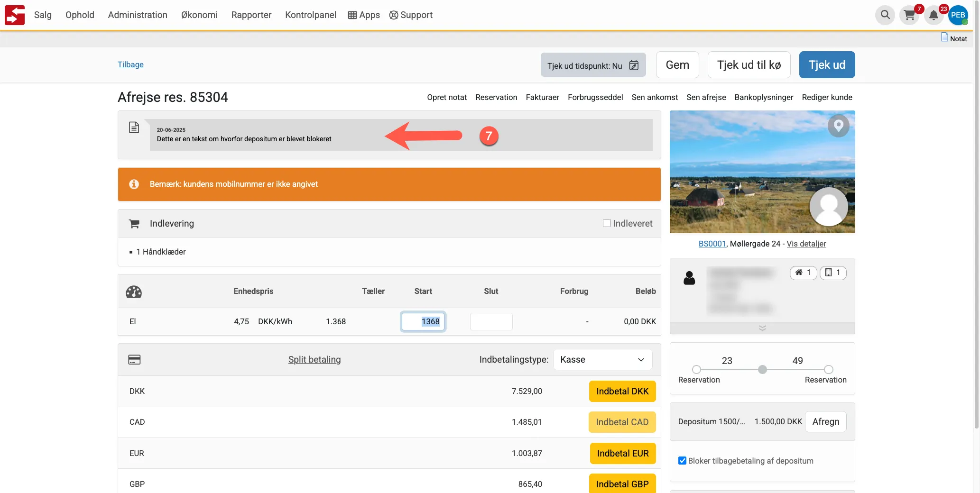Open the Rapporter menu

(x=251, y=15)
